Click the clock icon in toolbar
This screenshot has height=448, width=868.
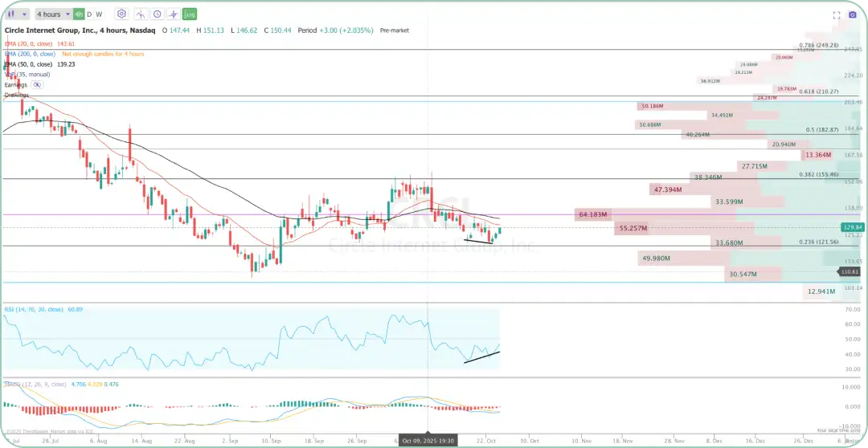158,14
